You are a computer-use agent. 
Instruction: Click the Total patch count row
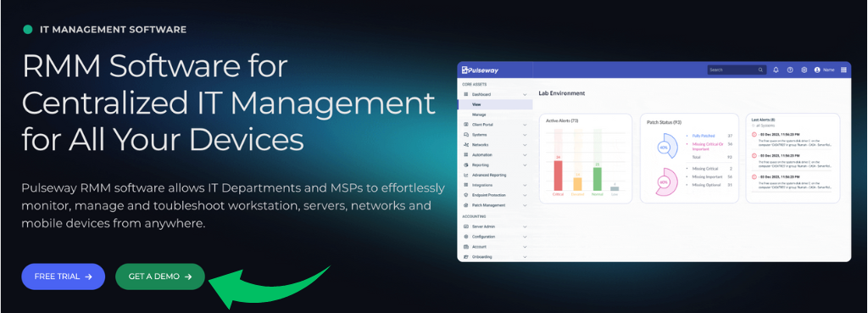[x=712, y=157]
